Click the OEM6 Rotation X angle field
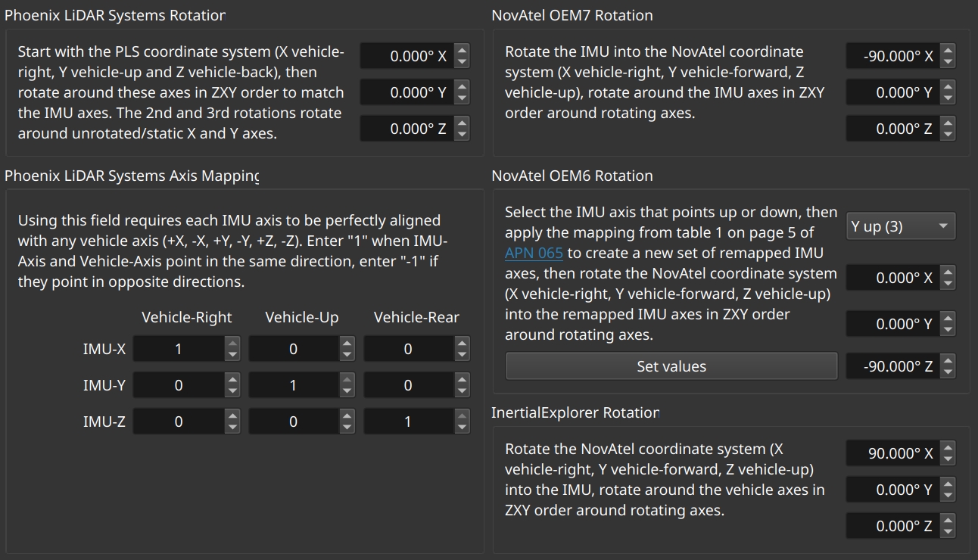This screenshot has height=560, width=978. point(892,278)
